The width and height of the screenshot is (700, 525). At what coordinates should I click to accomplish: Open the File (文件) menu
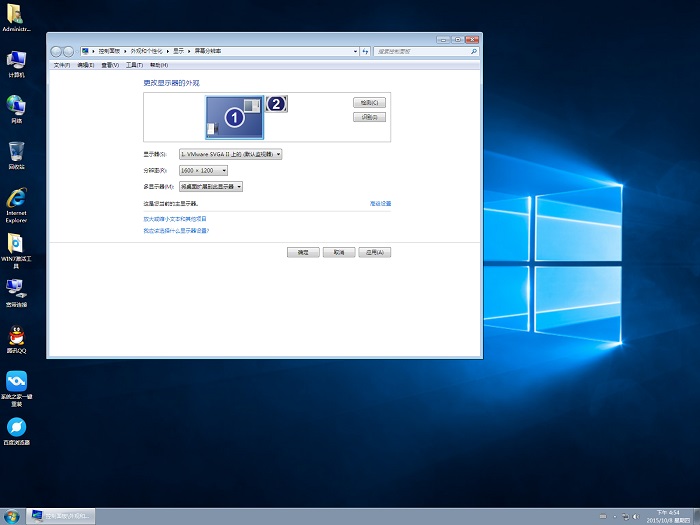click(x=61, y=65)
